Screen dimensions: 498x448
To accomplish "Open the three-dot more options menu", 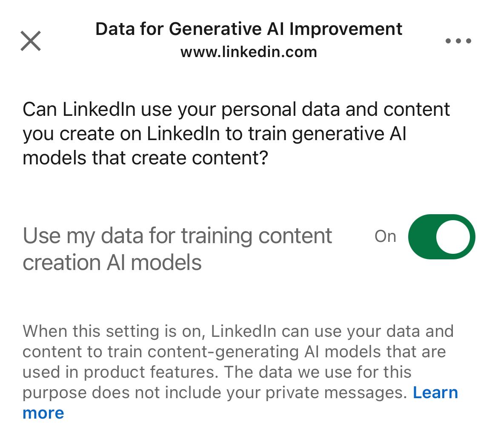I will [x=458, y=41].
